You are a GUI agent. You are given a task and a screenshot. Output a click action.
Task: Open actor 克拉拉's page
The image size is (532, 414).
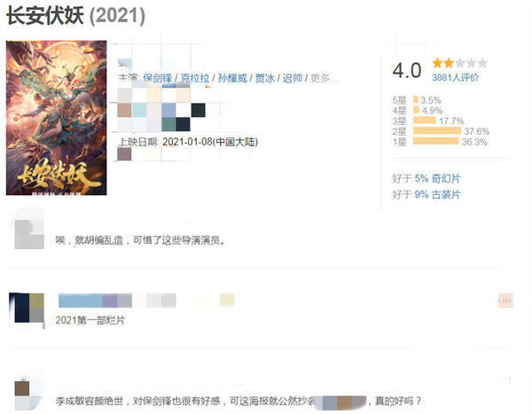click(x=194, y=78)
